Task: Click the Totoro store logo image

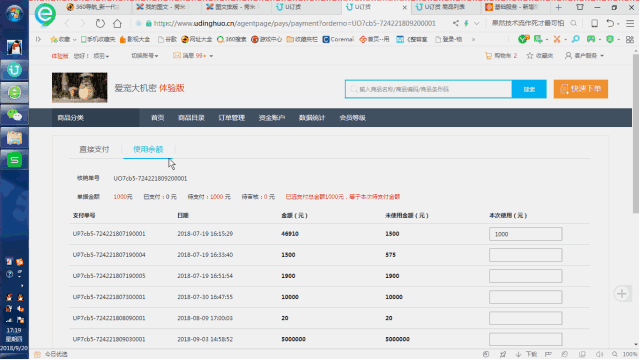Action: 80,87
